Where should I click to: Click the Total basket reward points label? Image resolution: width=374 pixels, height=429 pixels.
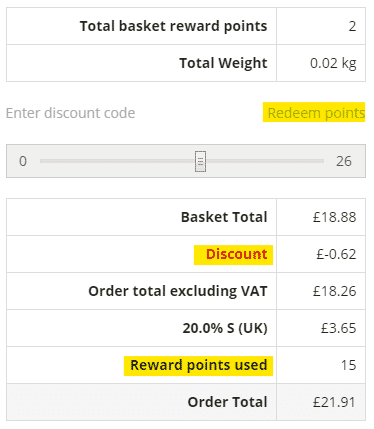pos(173,26)
